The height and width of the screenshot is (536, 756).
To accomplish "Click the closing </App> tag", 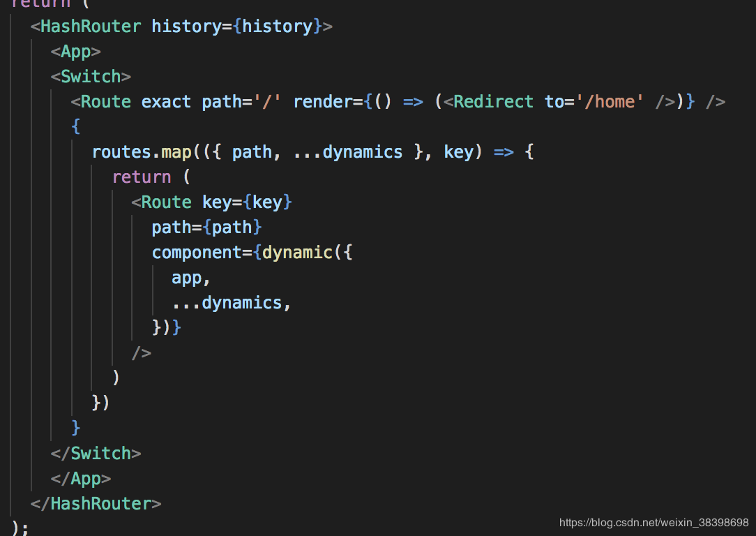I will (x=80, y=479).
